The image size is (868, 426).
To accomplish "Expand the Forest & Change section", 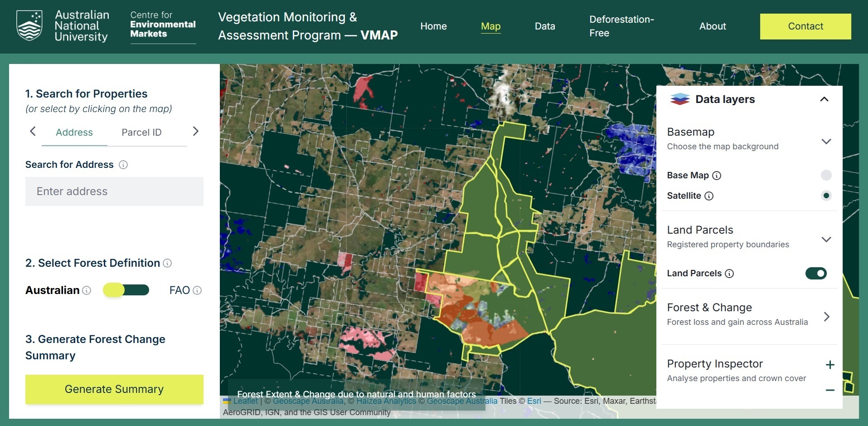I will pyautogui.click(x=826, y=317).
